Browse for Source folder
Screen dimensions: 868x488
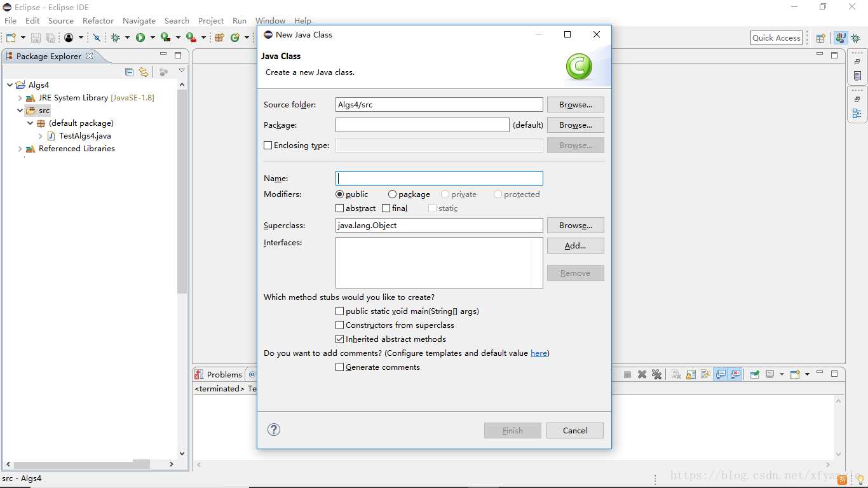pos(576,105)
